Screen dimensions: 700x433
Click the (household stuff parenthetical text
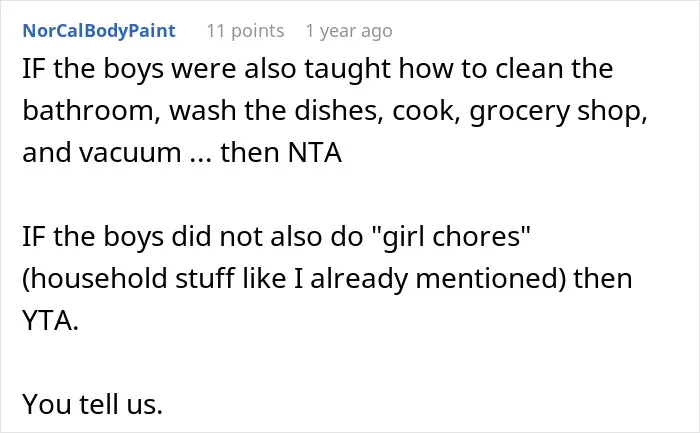click(x=128, y=279)
